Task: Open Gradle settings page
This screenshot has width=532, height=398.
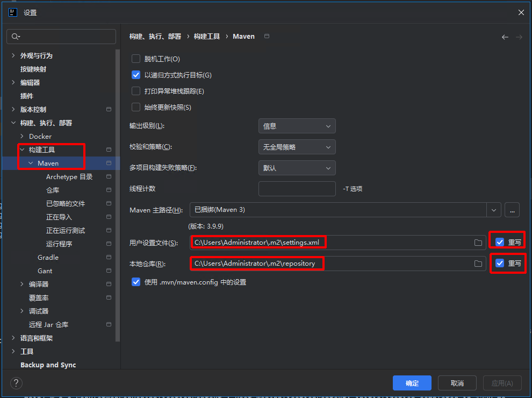Action: coord(48,258)
